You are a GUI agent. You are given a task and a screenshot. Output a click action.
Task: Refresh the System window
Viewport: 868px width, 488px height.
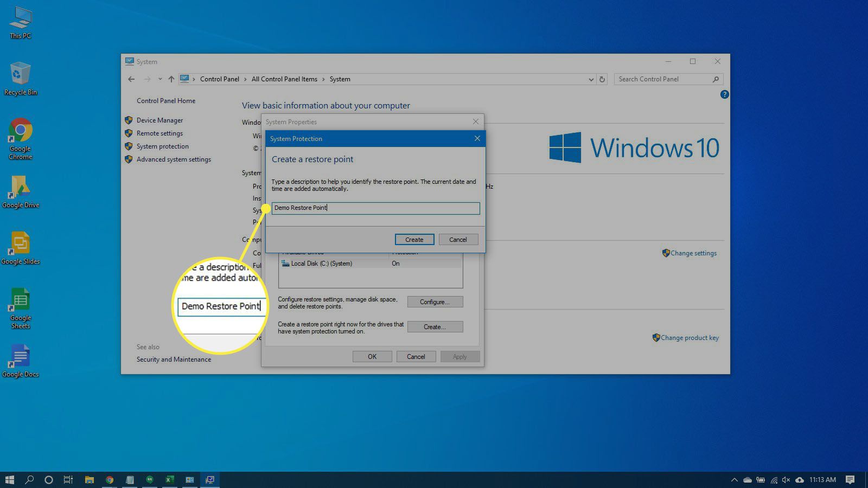coord(602,79)
